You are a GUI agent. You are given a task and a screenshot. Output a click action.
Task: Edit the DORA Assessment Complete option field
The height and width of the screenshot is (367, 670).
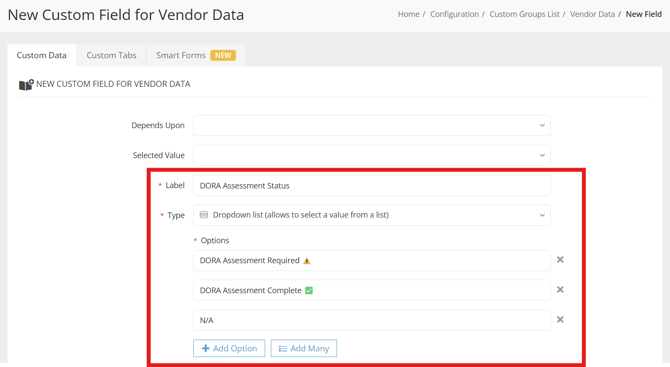372,290
